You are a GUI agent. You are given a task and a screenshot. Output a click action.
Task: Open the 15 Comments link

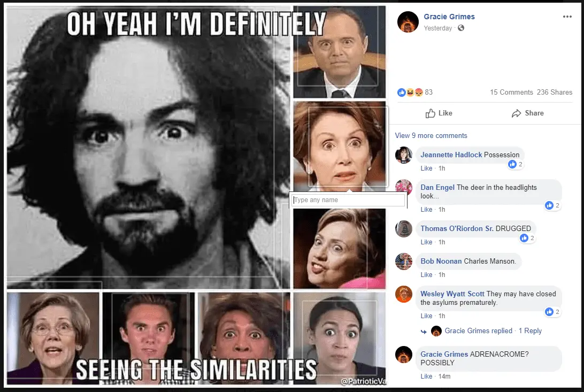pos(511,92)
